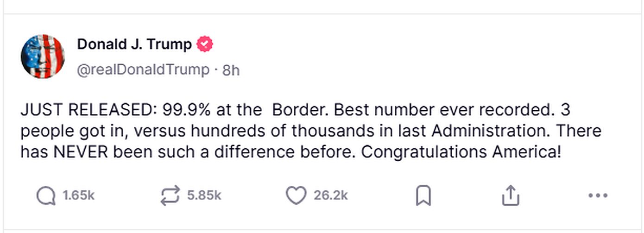Click "Congratulations America!" in the post text
This screenshot has height=233, width=644.
[461, 151]
